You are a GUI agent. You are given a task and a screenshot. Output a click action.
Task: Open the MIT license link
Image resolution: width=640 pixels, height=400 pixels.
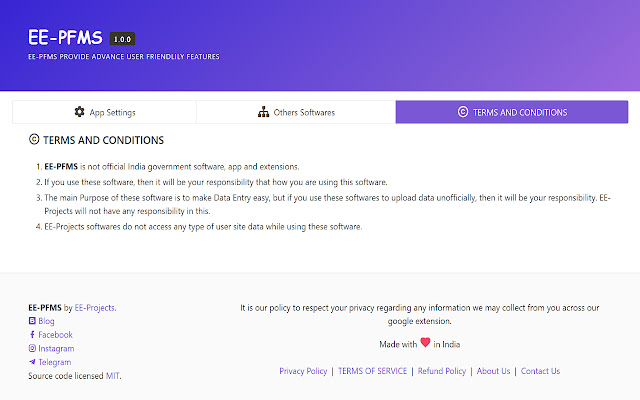113,376
